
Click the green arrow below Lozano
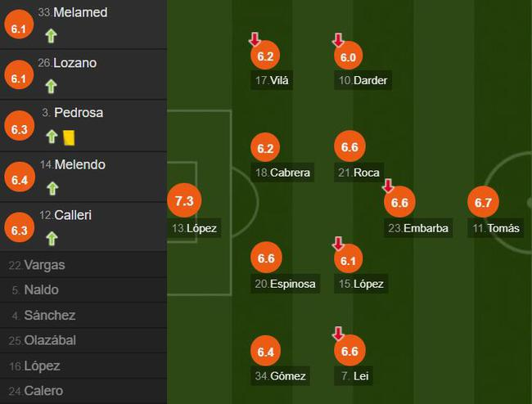52,86
